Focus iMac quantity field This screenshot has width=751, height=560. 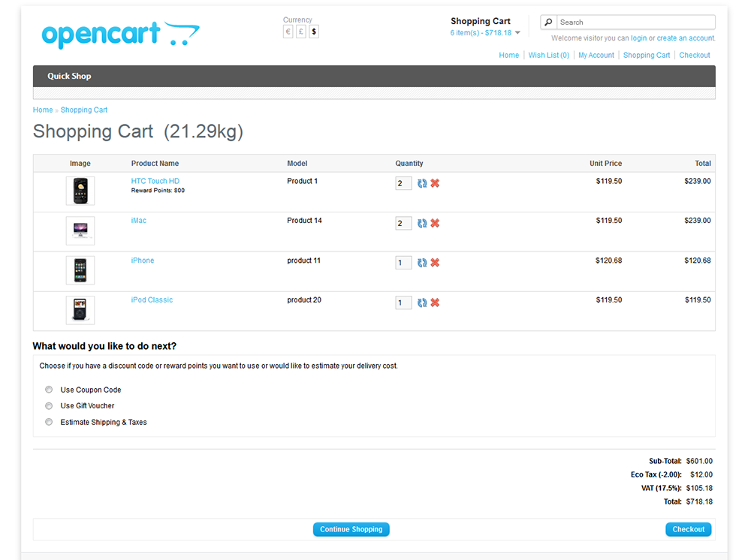point(403,223)
